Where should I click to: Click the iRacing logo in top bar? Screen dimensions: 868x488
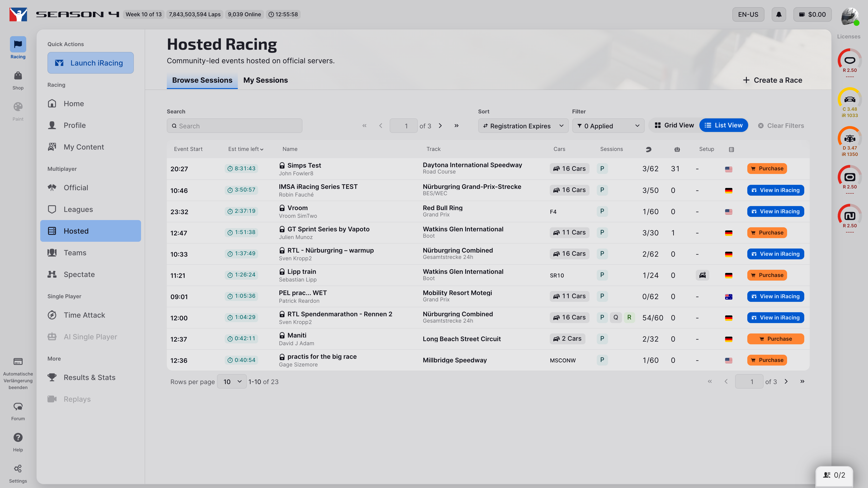(x=18, y=14)
